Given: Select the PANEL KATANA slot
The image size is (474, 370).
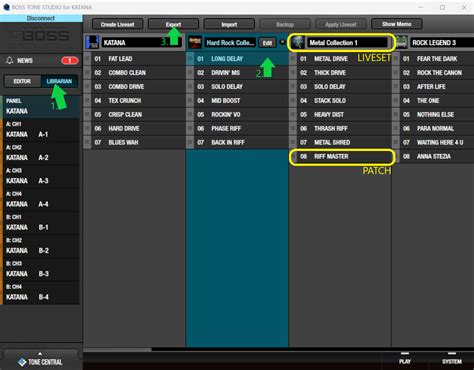Looking at the screenshot, I should pos(41,106).
